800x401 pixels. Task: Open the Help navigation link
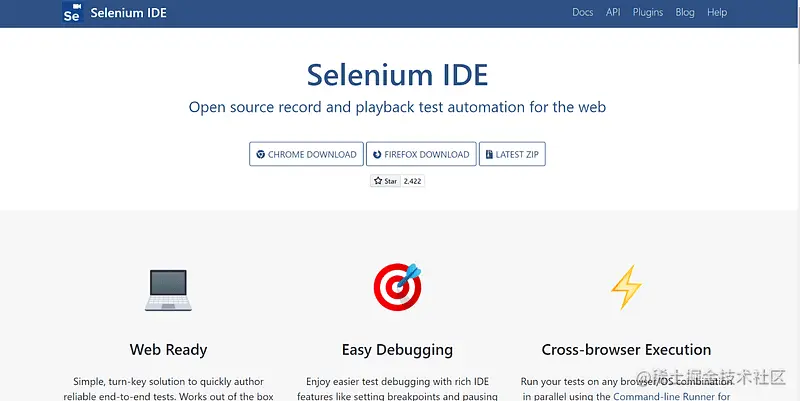coord(717,12)
